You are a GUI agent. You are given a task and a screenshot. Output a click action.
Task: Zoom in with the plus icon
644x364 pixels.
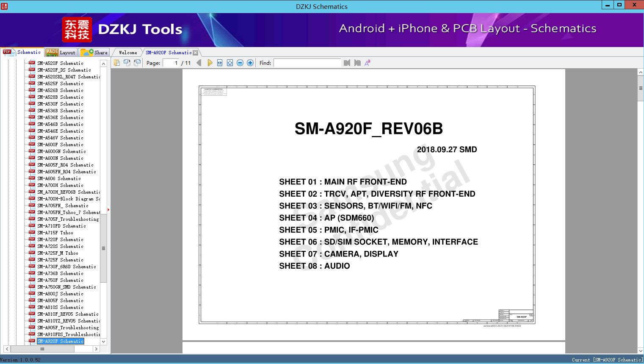(250, 63)
